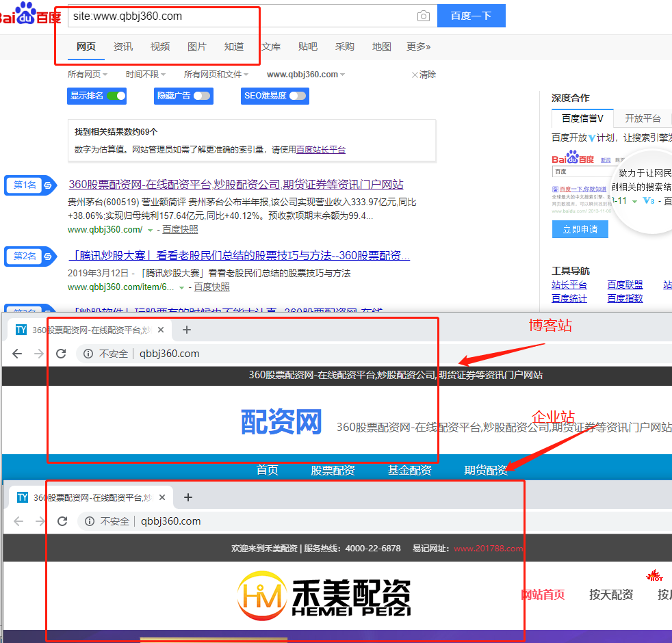Image resolution: width=672 pixels, height=643 pixels.
Task: Open the 百度统计 tool link
Action: 569,298
